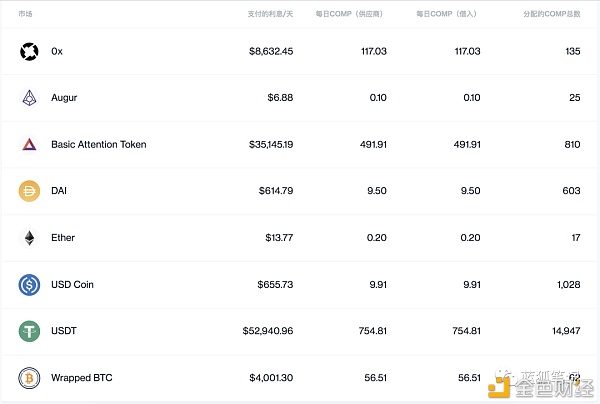Sort by the 市场 column header
Screen dimensions: 600x404
click(x=25, y=14)
